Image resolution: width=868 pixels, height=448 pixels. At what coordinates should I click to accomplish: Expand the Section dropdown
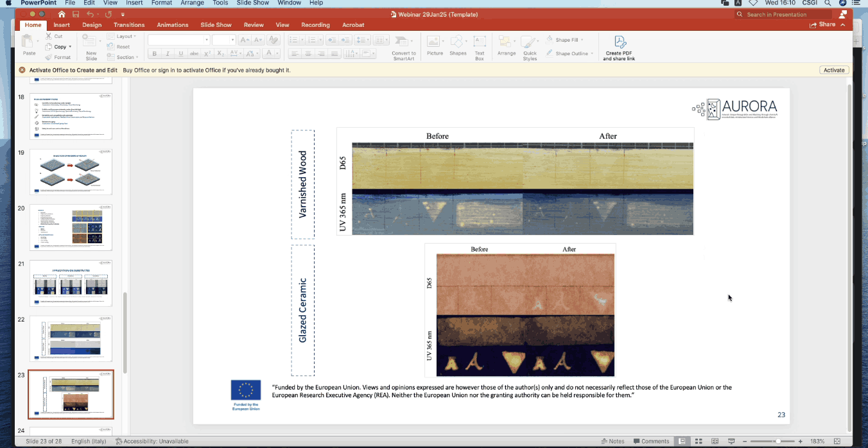[123, 57]
